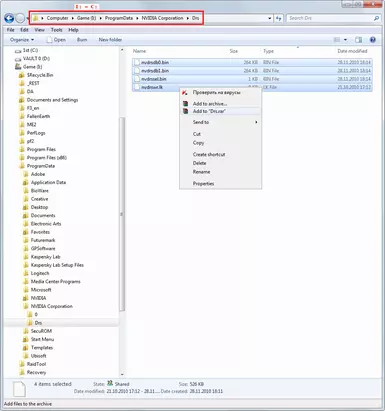Choose Add to archive... in context menu

coord(221,104)
